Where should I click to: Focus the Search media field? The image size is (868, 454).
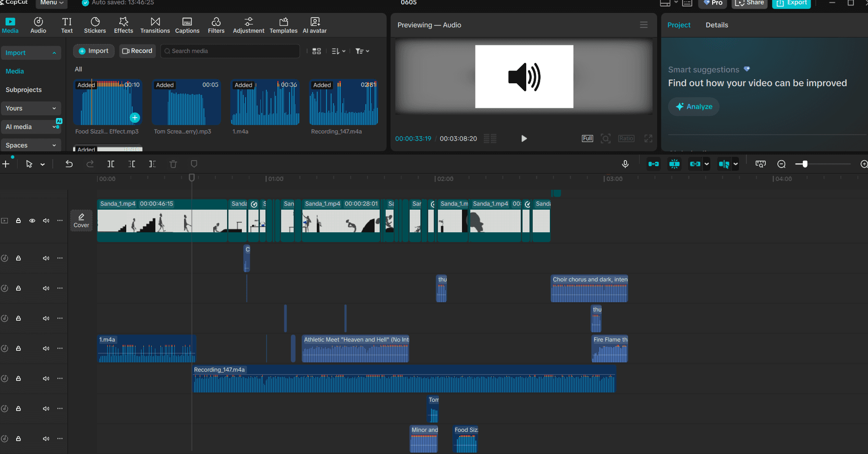[x=230, y=51]
